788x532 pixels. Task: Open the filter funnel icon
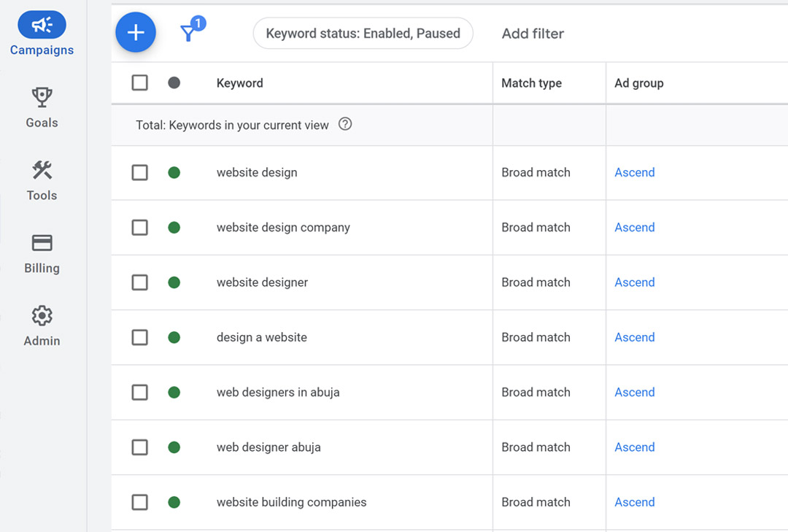[189, 33]
